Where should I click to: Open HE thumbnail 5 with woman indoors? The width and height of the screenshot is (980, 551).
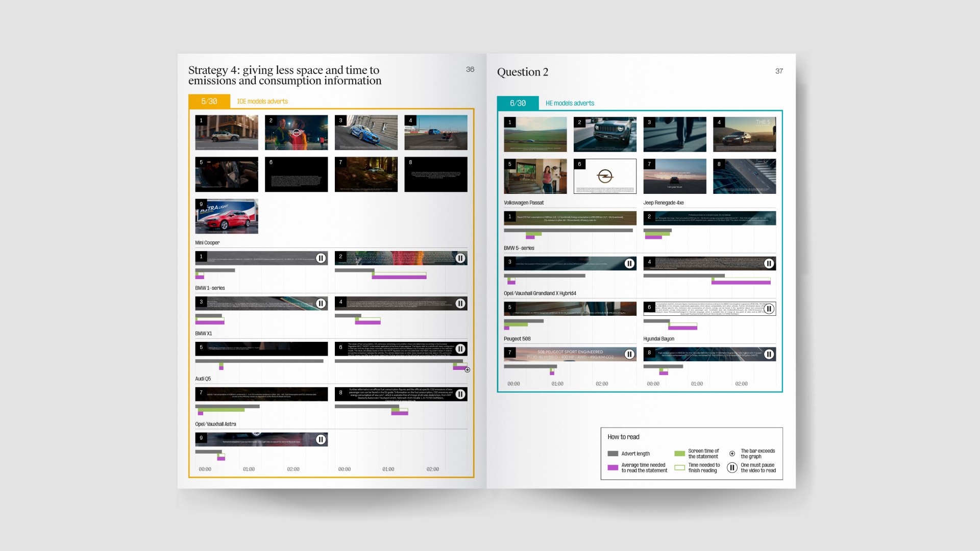pos(535,177)
